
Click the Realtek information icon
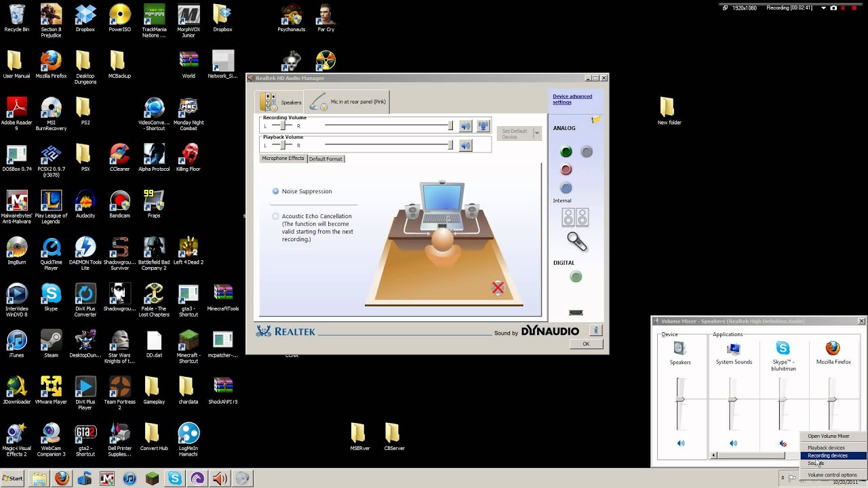coord(596,331)
